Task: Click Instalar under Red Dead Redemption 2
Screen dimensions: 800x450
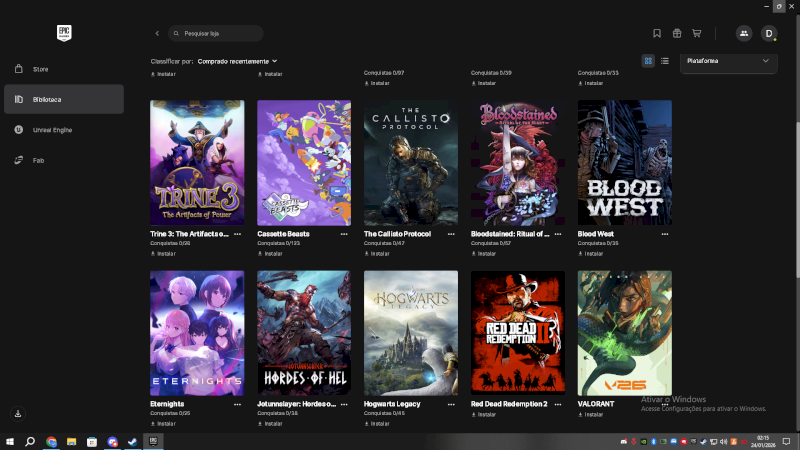Action: click(x=484, y=415)
